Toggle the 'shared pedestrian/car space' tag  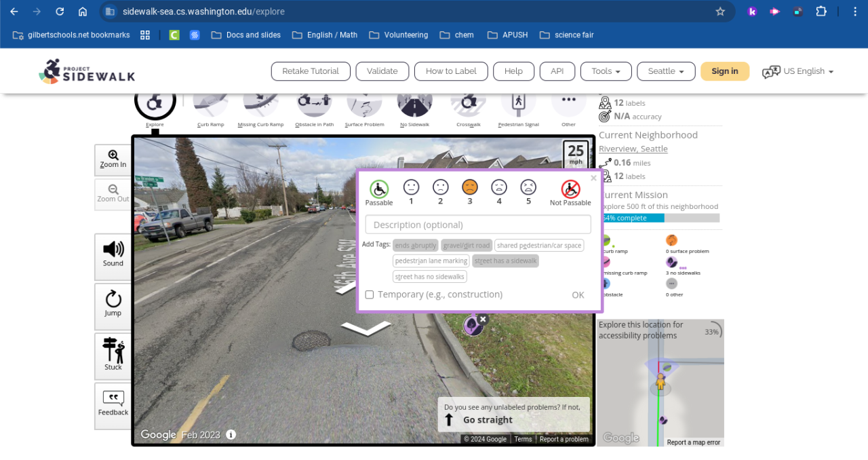[539, 246]
